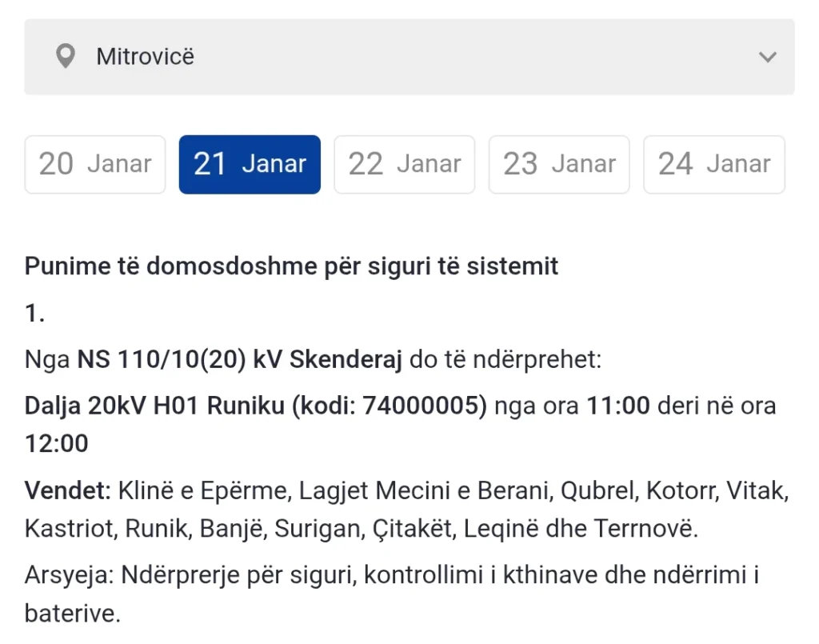Image resolution: width=819 pixels, height=644 pixels.
Task: Go to the 22 Janar tab
Action: [x=404, y=164]
